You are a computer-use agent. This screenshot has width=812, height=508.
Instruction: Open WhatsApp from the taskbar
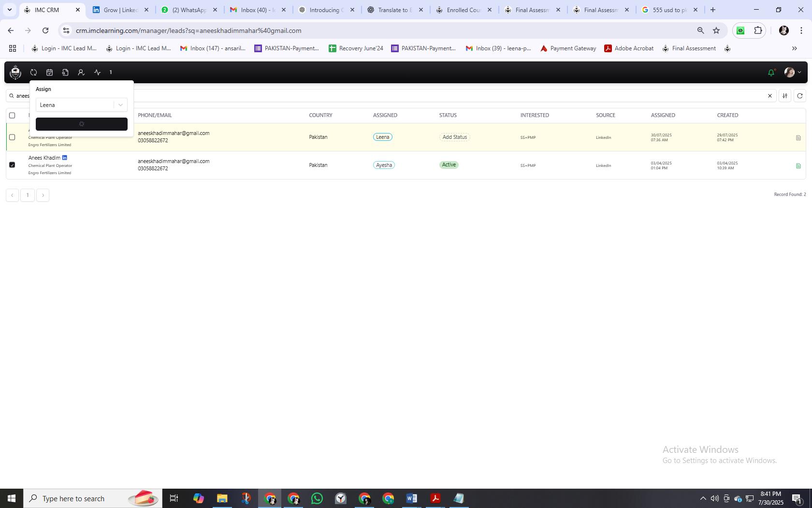coord(317,498)
